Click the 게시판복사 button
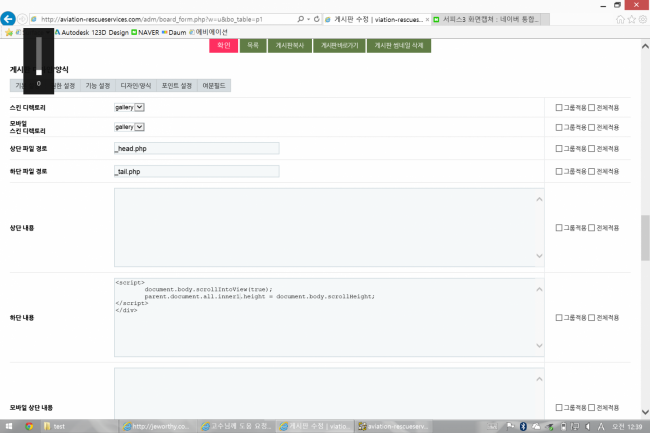 290,46
